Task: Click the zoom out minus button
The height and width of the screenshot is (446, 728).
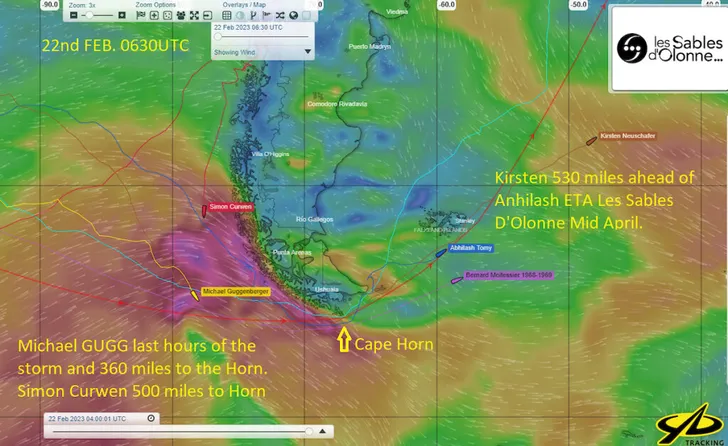Action: pyautogui.click(x=72, y=16)
